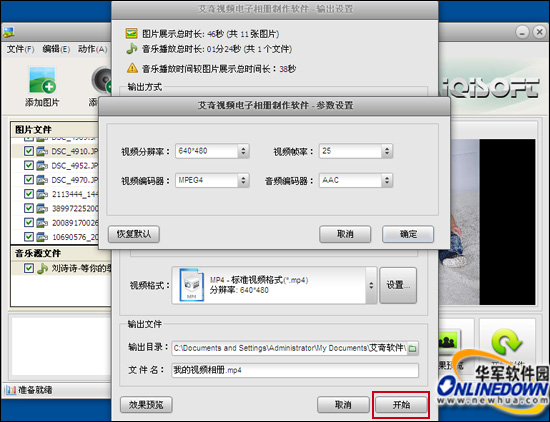Click the music note icon beside 刘诗诗 track
550x422 pixels.
tap(42, 268)
